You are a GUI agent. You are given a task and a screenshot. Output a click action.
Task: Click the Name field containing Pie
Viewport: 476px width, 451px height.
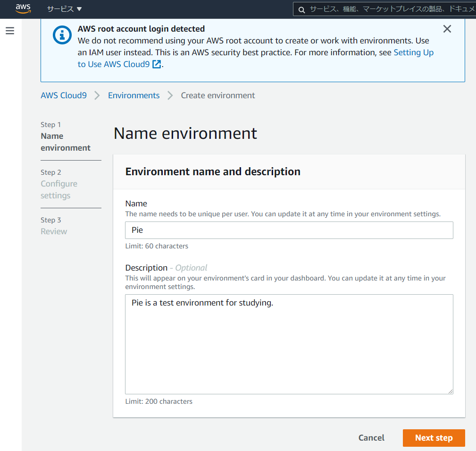click(x=289, y=230)
